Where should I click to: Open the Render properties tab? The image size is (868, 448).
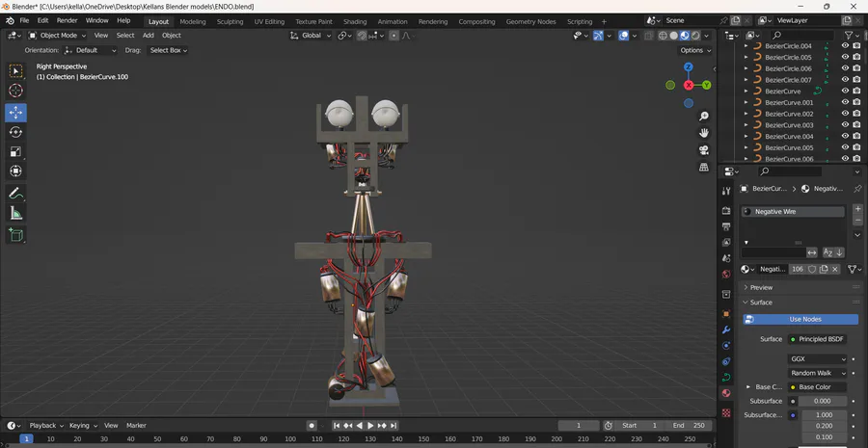tap(726, 211)
